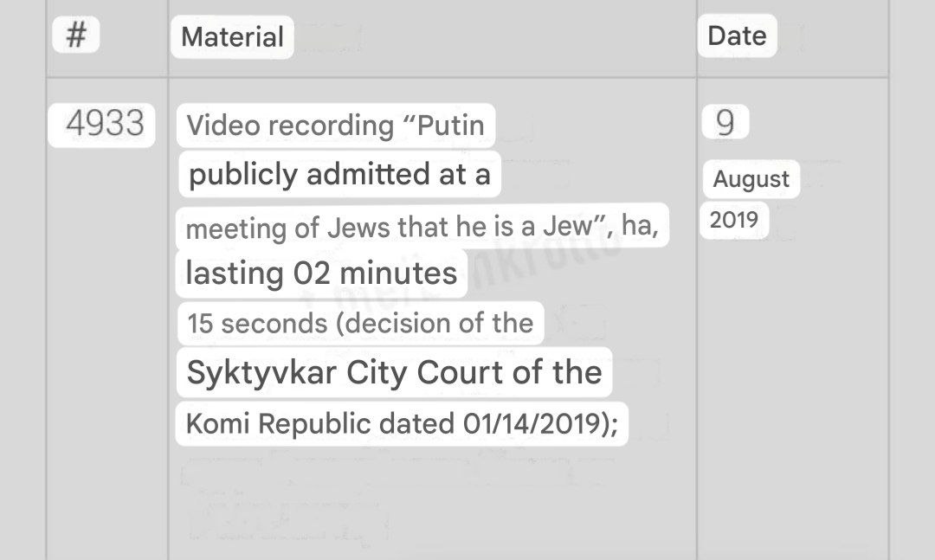Click the word "Putin" in the first line

(x=451, y=126)
